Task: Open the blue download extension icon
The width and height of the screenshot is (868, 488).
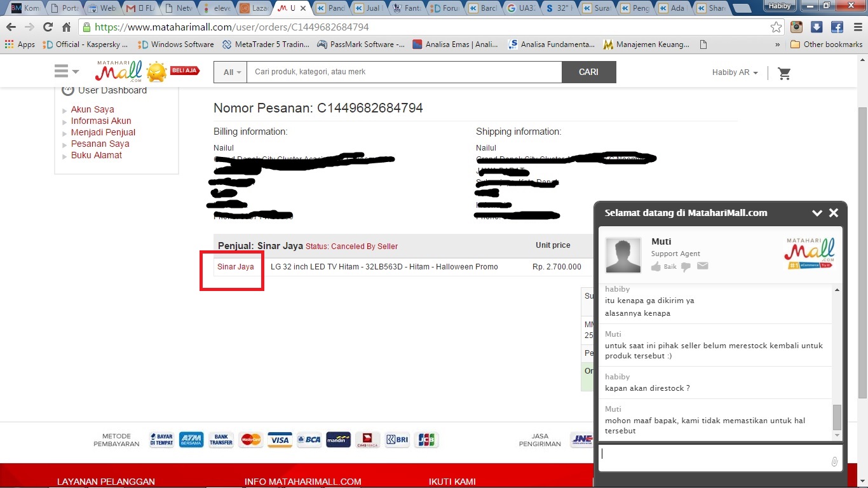Action: pos(817,27)
